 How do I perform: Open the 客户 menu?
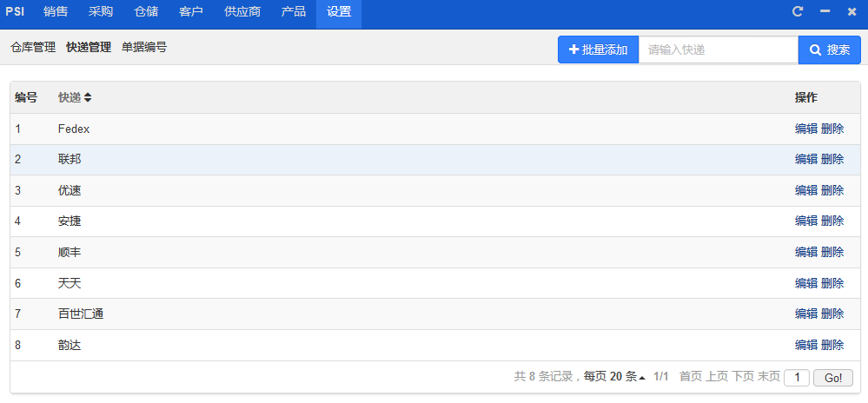(191, 11)
